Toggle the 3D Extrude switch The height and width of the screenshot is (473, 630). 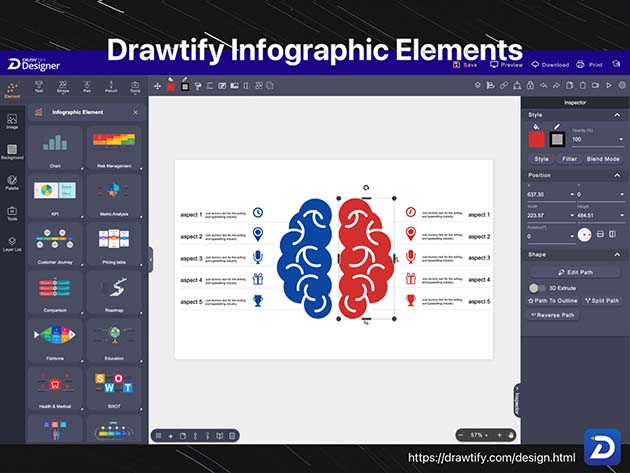point(537,288)
